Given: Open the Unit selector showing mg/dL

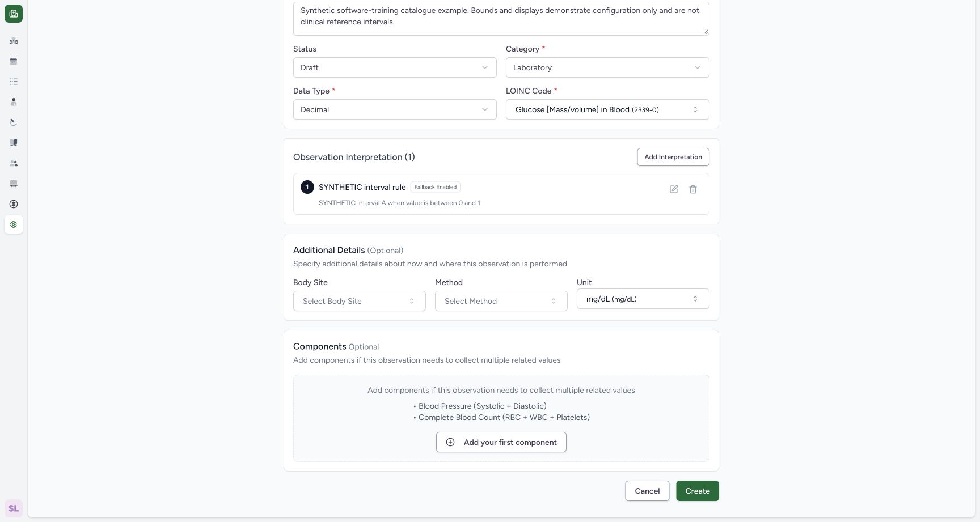Looking at the screenshot, I should 643,299.
